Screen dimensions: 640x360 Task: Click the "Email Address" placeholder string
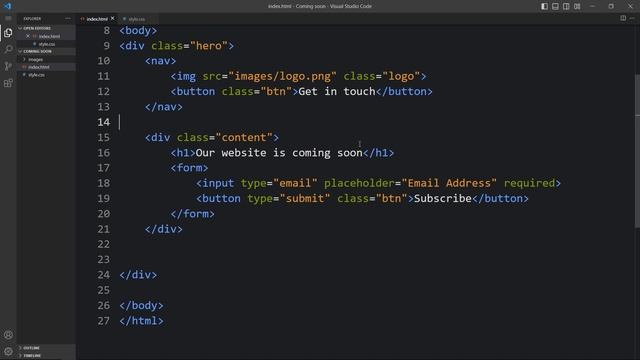click(449, 183)
